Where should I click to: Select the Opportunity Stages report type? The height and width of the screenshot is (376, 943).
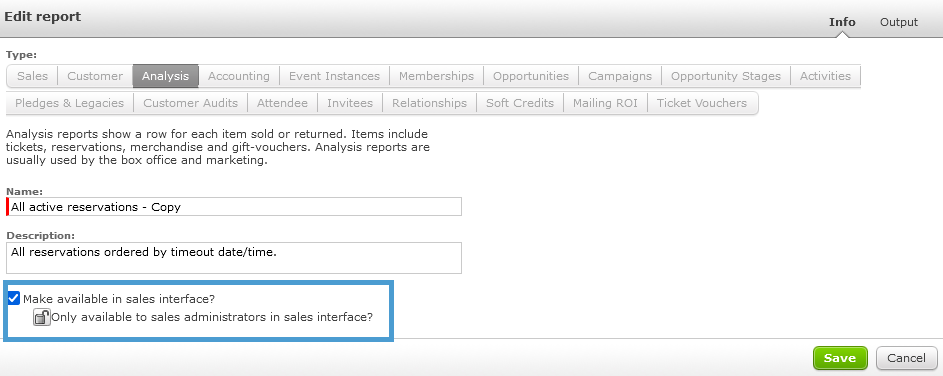[726, 76]
